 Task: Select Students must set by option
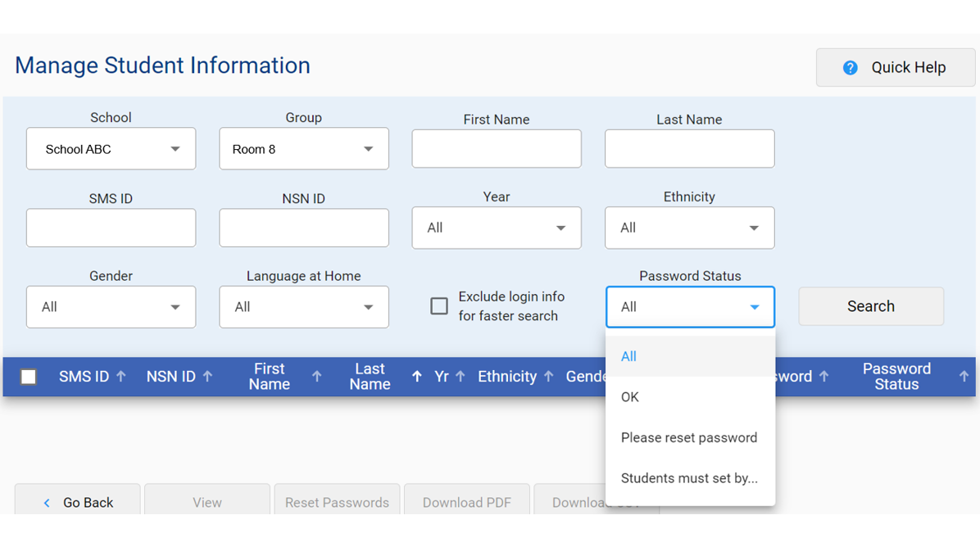click(x=690, y=478)
